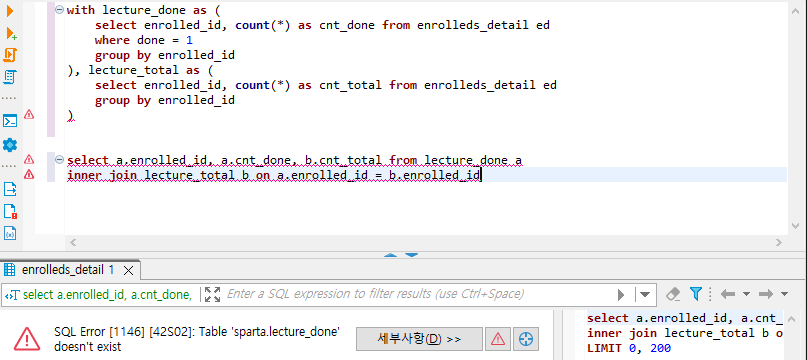Click 'LIMIT 0, 200' in the SQL preview
Image resolution: width=807 pixels, height=360 pixels.
(629, 349)
